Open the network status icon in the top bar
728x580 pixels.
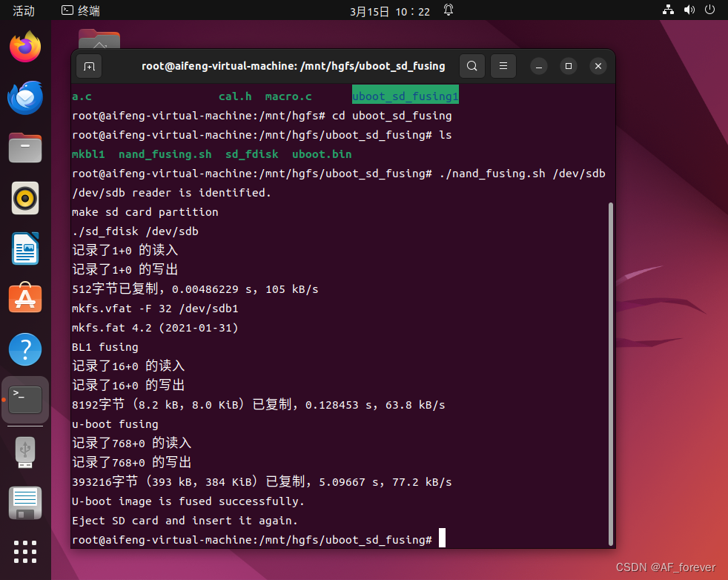(x=668, y=10)
